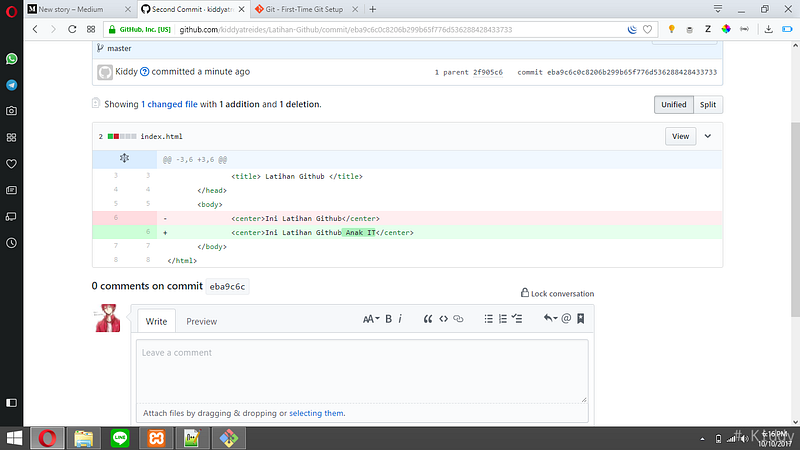The image size is (800, 450).
Task: Select the Write tab
Action: (x=156, y=321)
